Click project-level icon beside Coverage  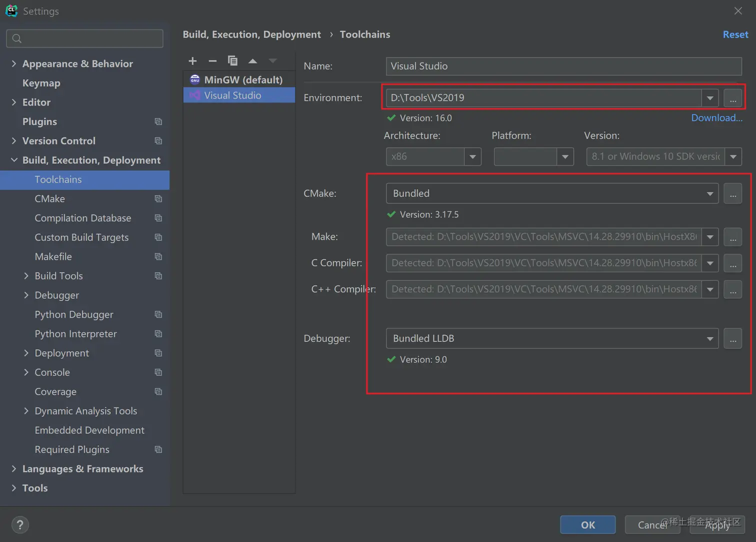click(x=158, y=392)
